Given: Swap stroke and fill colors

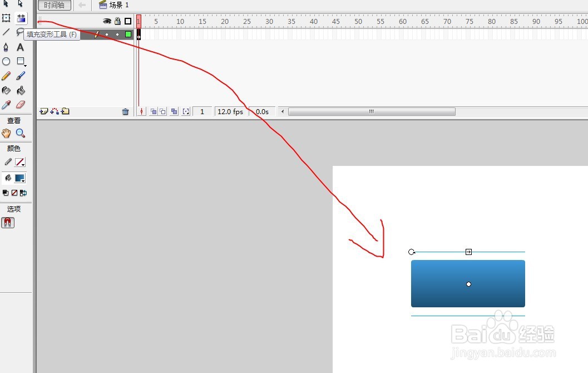Looking at the screenshot, I should [23, 193].
